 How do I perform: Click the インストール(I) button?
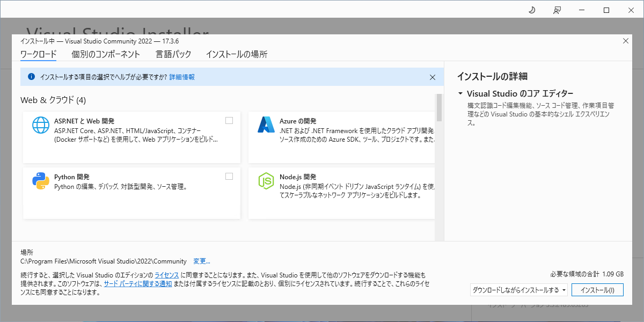click(x=597, y=290)
